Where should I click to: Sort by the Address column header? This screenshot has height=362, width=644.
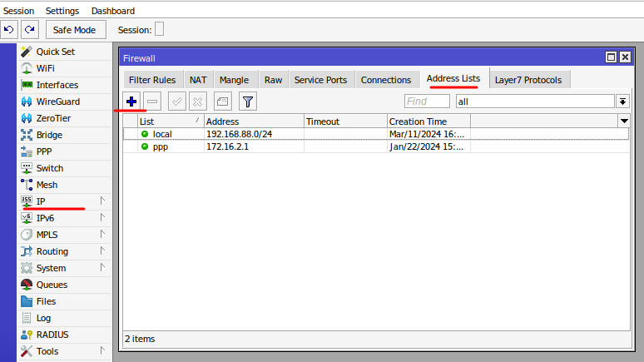[x=253, y=121]
